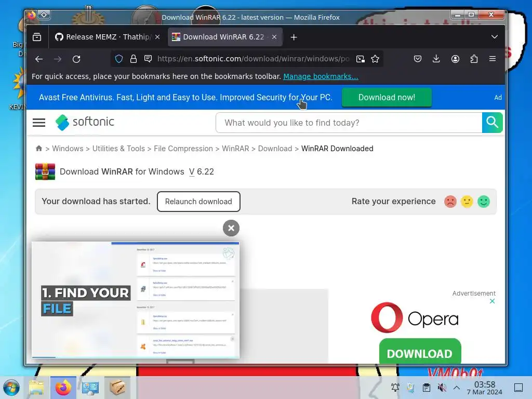
Task: Open the Windows Start orb
Action: (11, 388)
